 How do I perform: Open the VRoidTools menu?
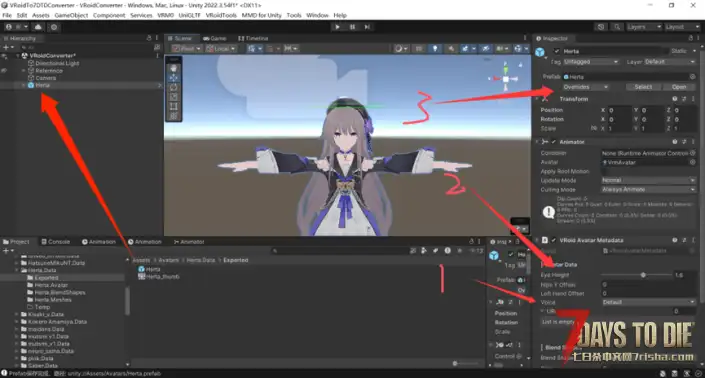(221, 15)
